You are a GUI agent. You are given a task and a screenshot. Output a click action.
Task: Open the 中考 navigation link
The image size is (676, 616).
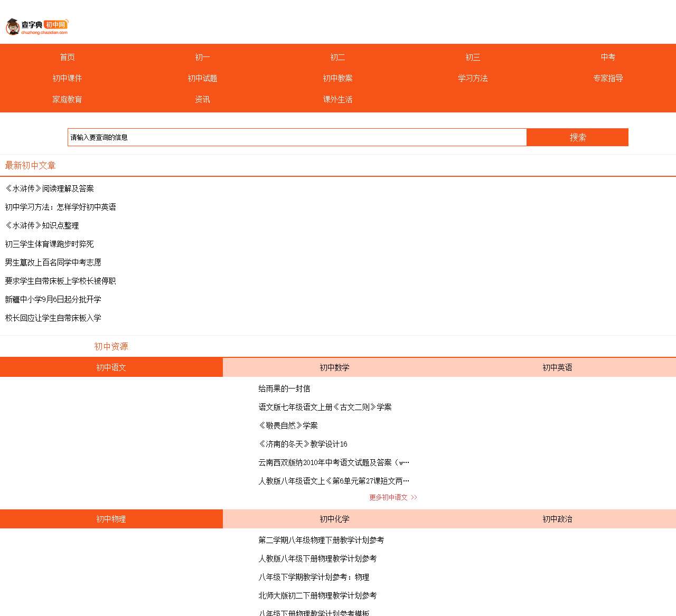pos(608,57)
